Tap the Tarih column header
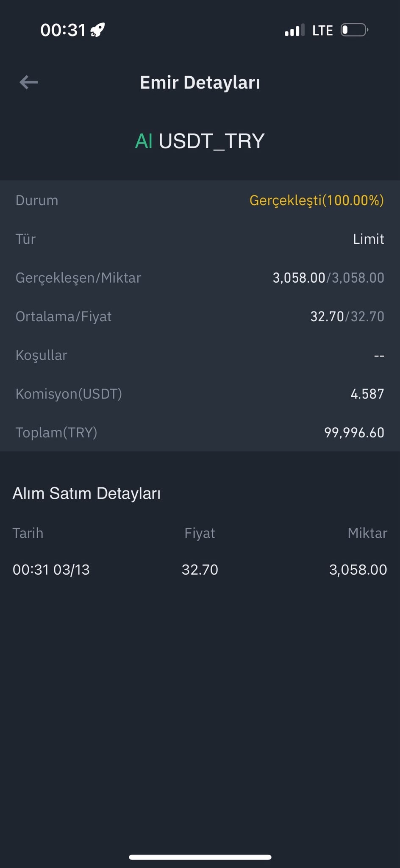 28,533
